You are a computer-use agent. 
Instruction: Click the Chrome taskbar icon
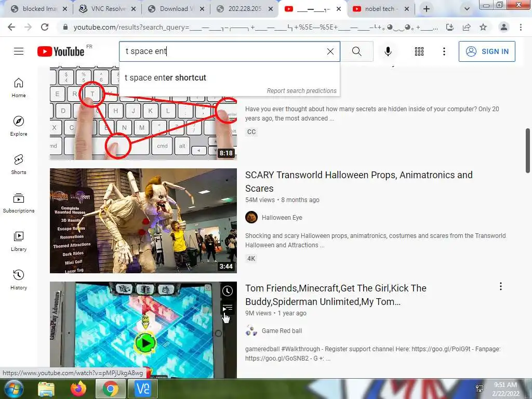pyautogui.click(x=110, y=389)
